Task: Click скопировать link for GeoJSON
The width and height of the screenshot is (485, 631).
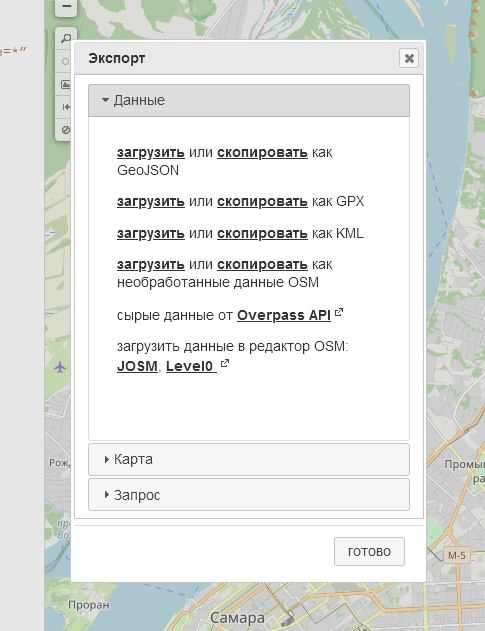Action: [262, 153]
